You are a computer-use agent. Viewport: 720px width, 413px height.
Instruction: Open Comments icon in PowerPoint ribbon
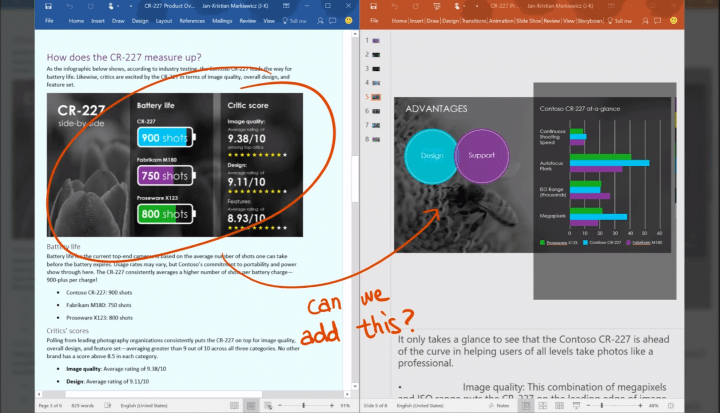[x=658, y=21]
